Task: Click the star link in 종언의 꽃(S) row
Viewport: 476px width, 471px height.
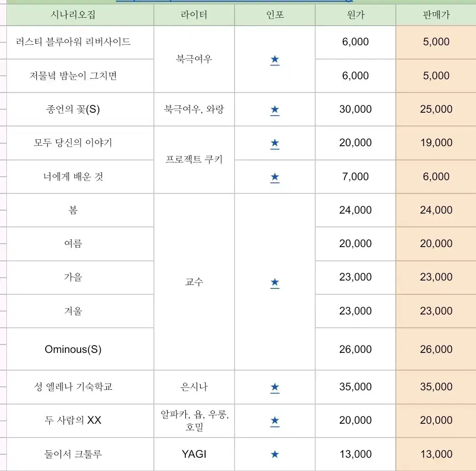Action: [x=275, y=109]
